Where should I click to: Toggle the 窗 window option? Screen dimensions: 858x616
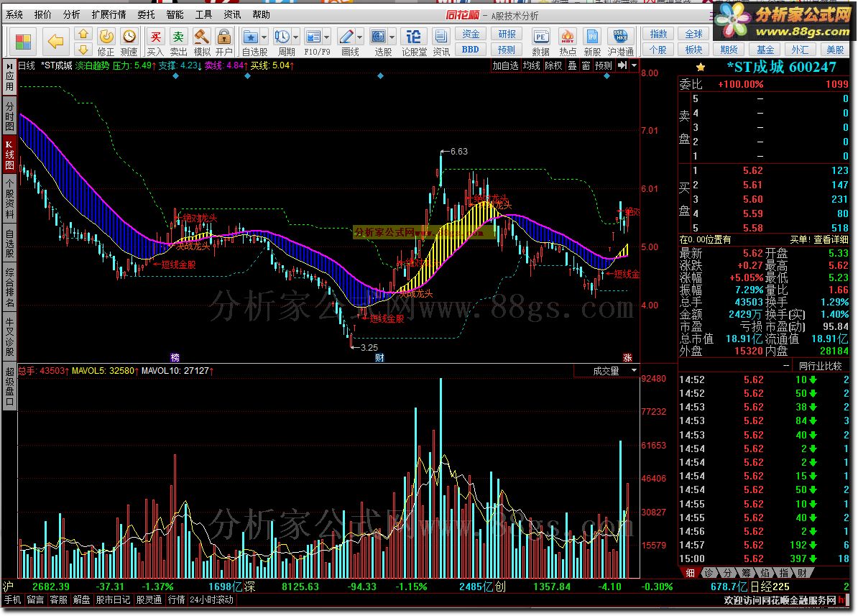pyautogui.click(x=586, y=65)
